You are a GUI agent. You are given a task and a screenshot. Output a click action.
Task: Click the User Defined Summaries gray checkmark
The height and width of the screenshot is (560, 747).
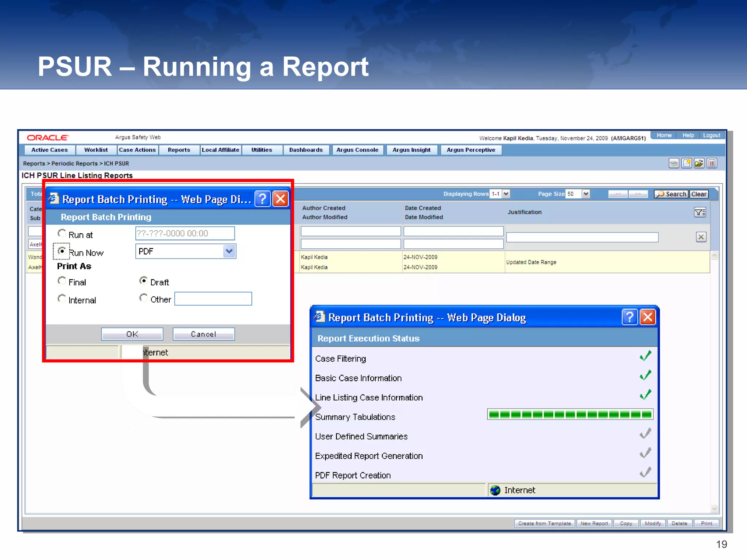646,433
